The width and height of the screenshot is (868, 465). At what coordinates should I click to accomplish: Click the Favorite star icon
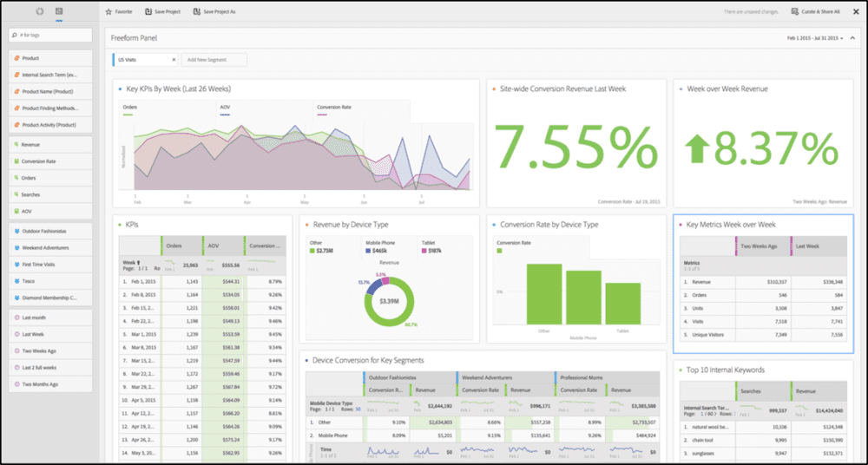[x=108, y=11]
